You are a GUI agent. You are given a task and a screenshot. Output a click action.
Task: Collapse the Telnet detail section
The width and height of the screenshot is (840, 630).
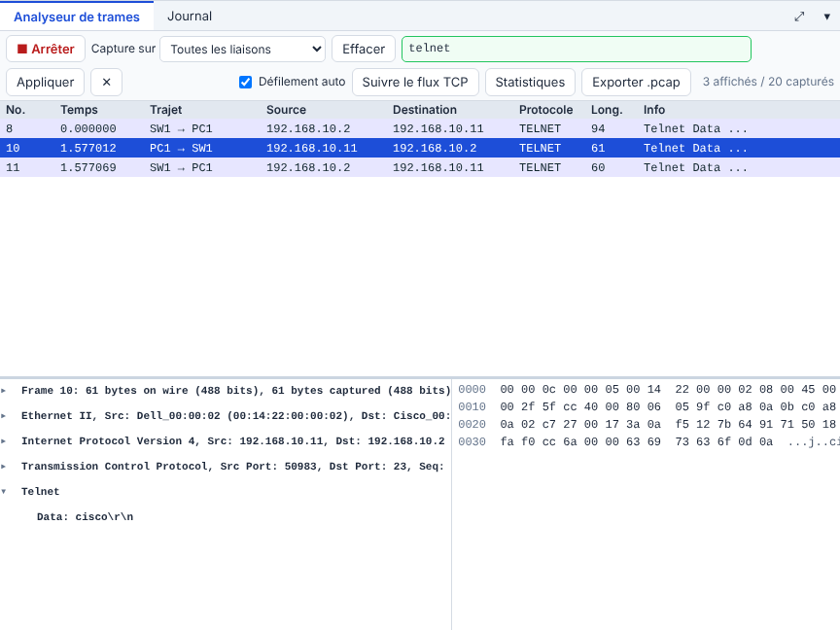point(4,491)
